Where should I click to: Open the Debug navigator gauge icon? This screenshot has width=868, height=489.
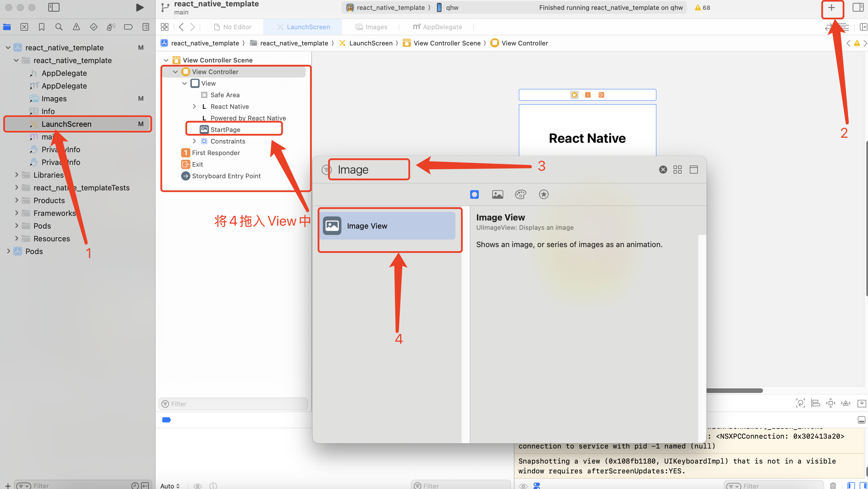(x=111, y=27)
